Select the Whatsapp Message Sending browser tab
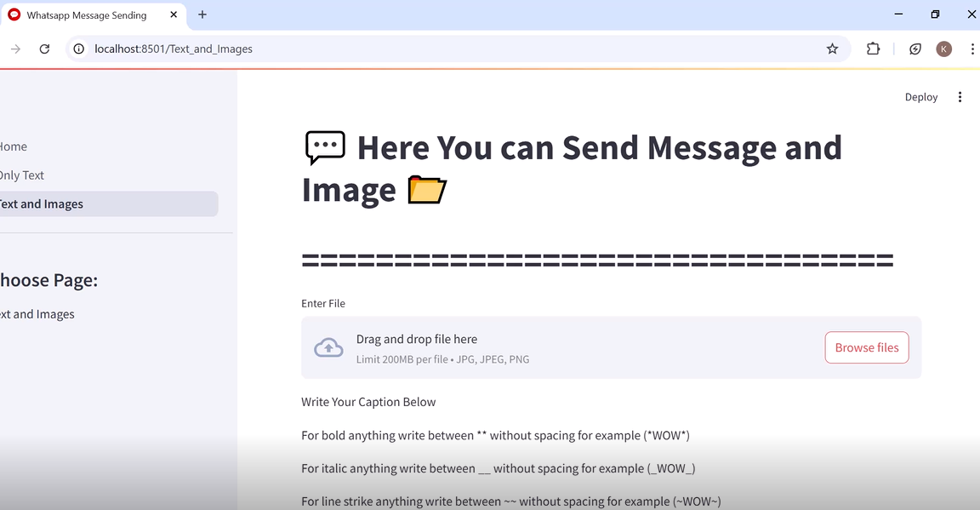 93,15
